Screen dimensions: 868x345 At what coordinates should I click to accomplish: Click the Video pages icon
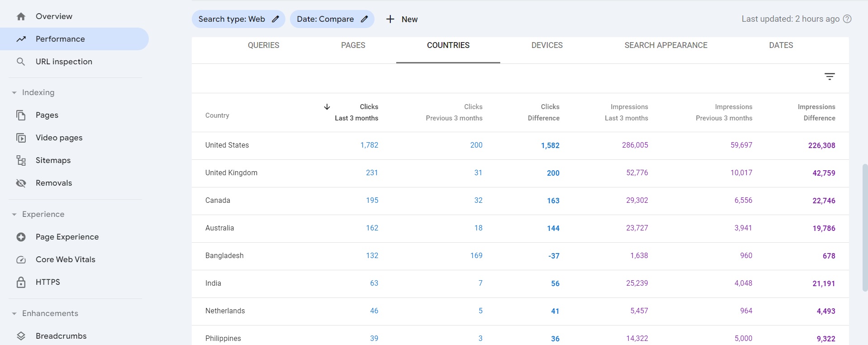(x=21, y=138)
